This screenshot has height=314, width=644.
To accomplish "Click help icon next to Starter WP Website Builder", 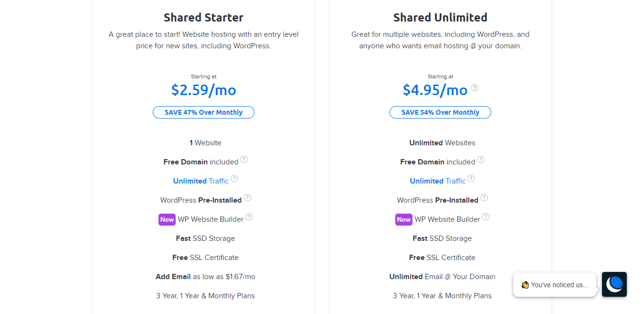I will point(249,217).
